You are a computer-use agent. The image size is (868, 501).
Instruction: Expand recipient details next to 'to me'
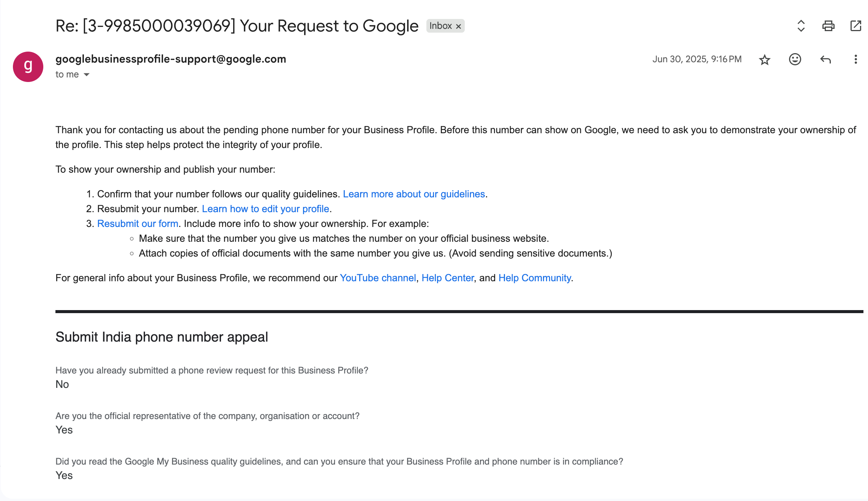click(x=87, y=75)
